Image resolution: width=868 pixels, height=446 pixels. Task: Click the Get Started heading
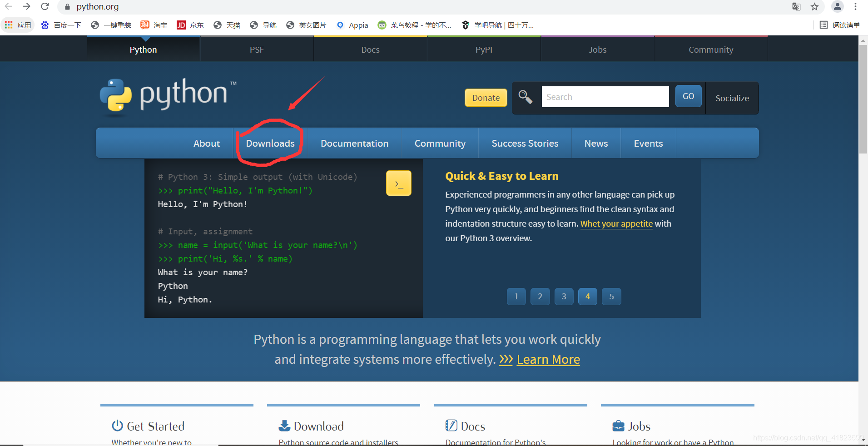155,426
